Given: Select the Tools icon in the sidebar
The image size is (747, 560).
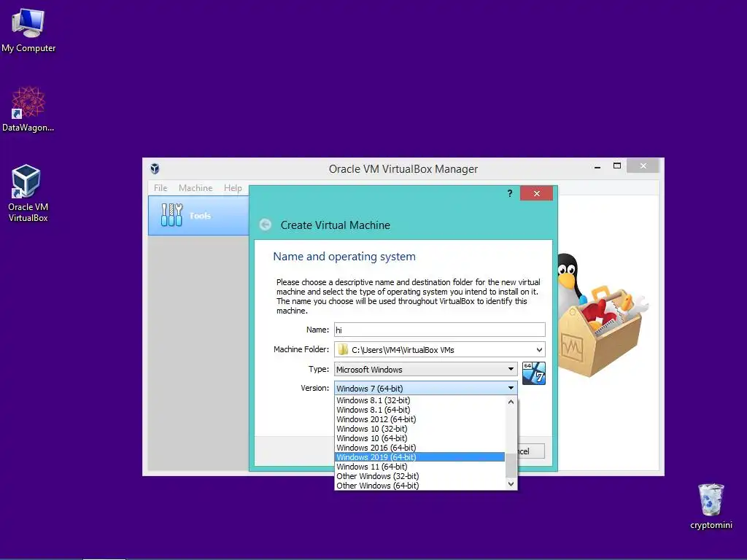Looking at the screenshot, I should pos(171,215).
